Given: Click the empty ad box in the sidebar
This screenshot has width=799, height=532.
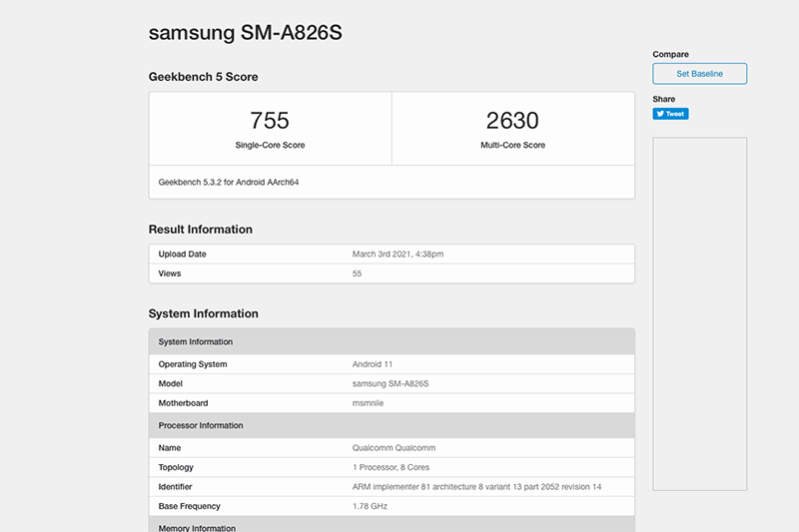Looking at the screenshot, I should (x=699, y=313).
